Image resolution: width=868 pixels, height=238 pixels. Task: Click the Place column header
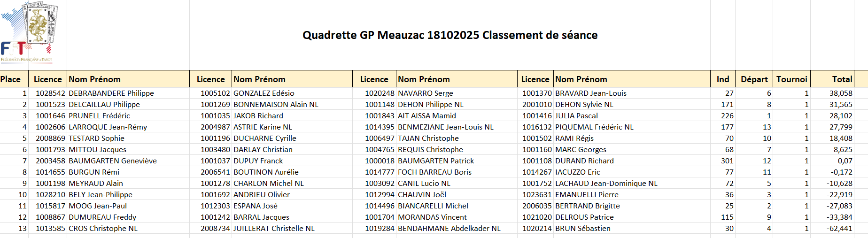pyautogui.click(x=11, y=79)
